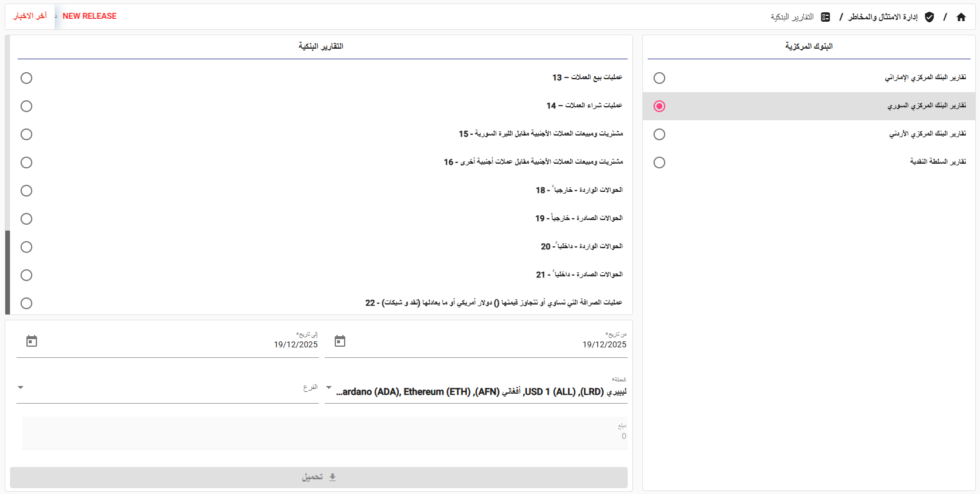This screenshot has width=980, height=494.
Task: Open the 'إلى تاريخ' calendar picker icon
Action: [32, 341]
